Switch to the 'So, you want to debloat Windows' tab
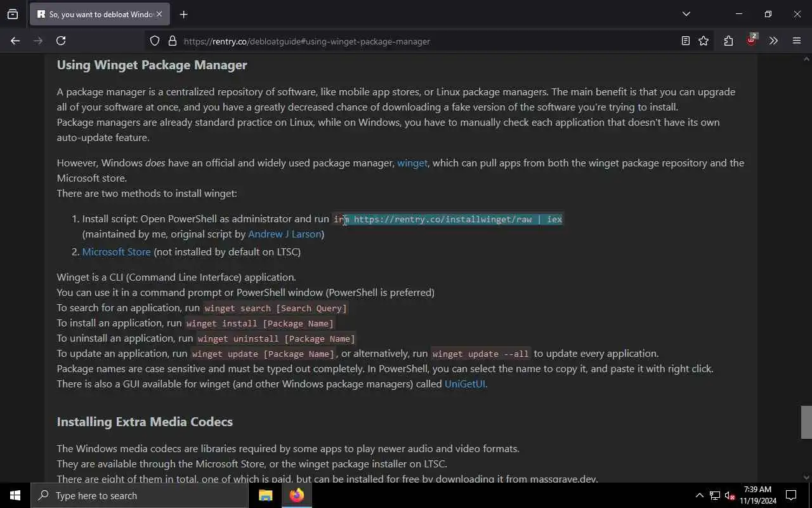 100,14
